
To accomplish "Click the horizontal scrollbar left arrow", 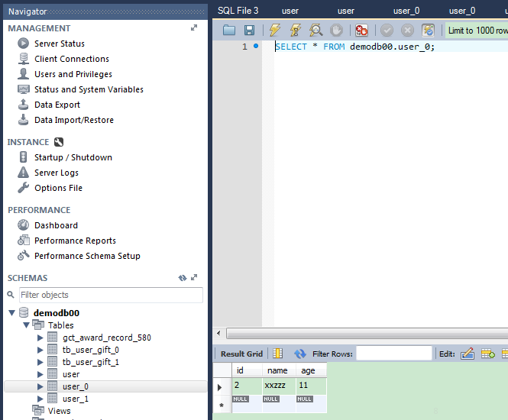I will 218,333.
